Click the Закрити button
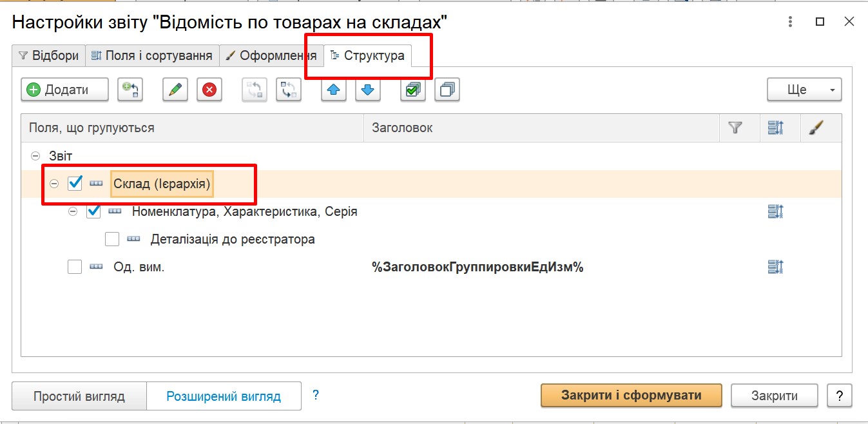868x424 pixels. (775, 396)
